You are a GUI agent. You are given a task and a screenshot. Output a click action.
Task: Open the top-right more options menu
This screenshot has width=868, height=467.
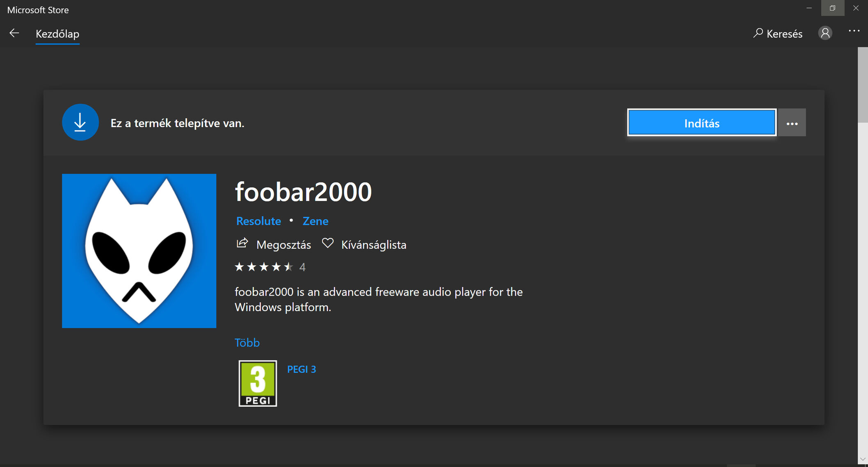(x=854, y=31)
